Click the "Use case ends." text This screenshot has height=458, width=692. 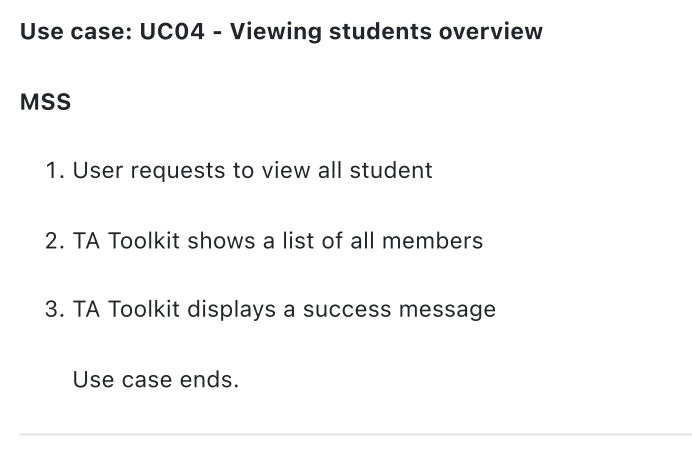pos(156,379)
